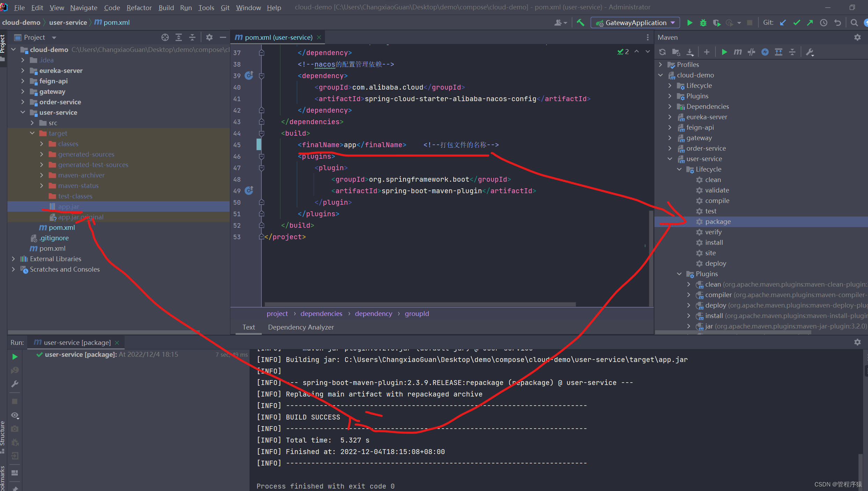The width and height of the screenshot is (868, 491).
Task: Click editor horizontal scrollbar
Action: point(420,304)
